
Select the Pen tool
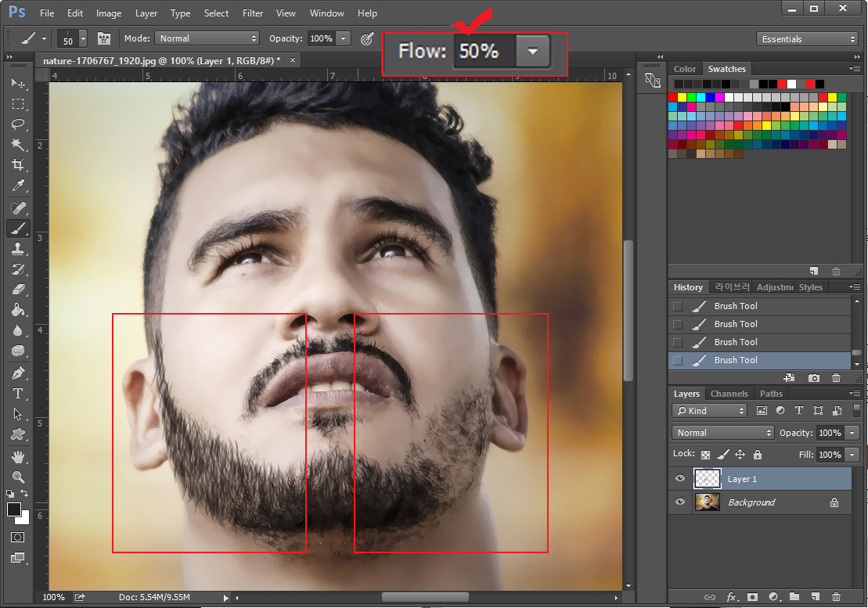click(x=18, y=373)
